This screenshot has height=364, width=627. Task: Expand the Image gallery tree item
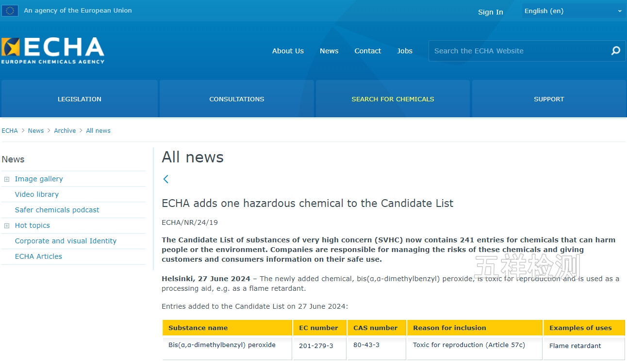tap(7, 179)
